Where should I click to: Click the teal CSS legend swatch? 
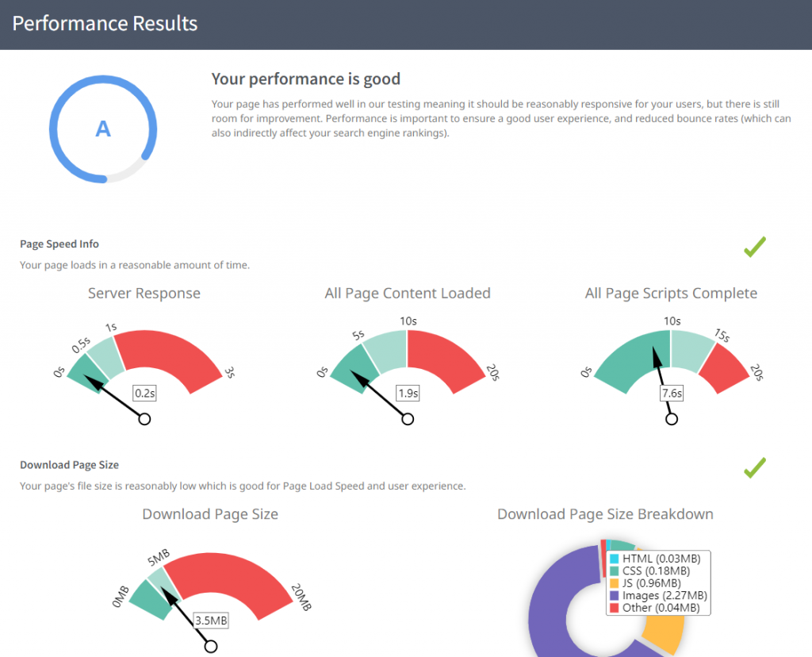click(x=615, y=571)
